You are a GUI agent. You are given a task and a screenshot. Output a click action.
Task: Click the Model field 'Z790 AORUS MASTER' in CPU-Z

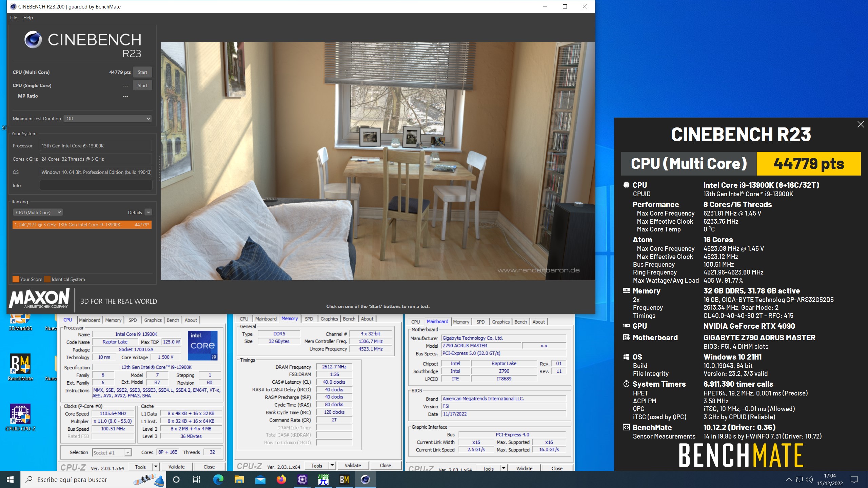(x=481, y=345)
